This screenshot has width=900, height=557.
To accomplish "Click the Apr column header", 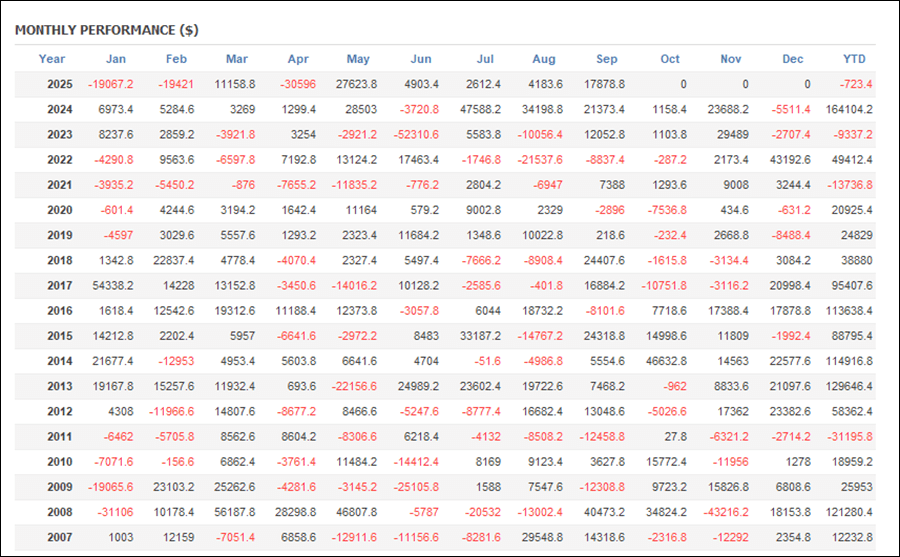I will tap(298, 59).
